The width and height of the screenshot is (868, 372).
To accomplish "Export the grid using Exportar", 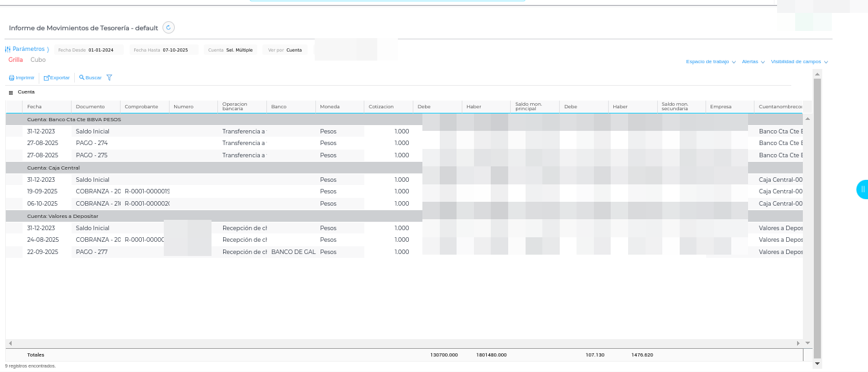I will [x=57, y=78].
